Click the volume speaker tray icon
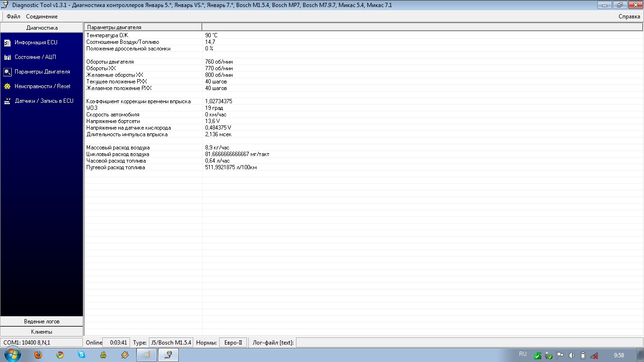The width and height of the screenshot is (644, 362). pos(571,355)
